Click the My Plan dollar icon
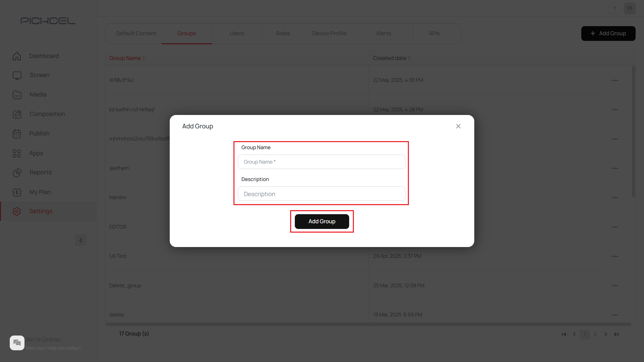 (x=17, y=192)
